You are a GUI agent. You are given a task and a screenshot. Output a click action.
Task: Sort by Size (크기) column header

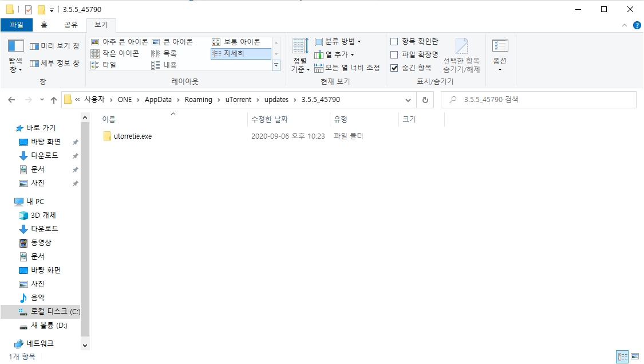421,119
